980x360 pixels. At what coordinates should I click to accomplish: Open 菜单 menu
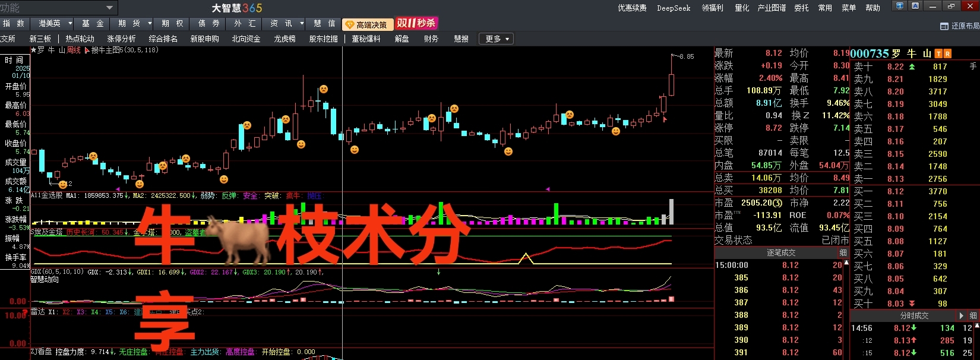(x=849, y=8)
